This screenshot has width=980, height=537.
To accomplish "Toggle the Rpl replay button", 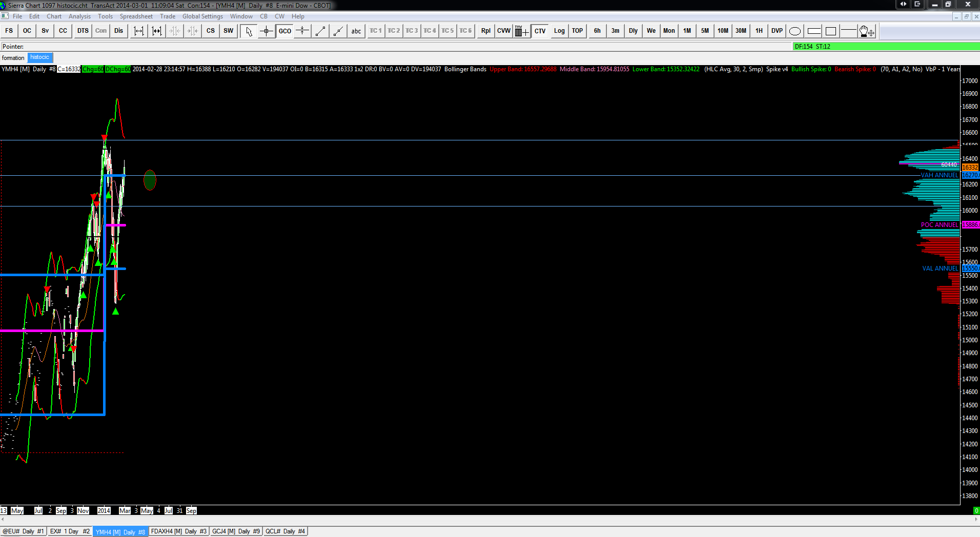I will click(486, 31).
